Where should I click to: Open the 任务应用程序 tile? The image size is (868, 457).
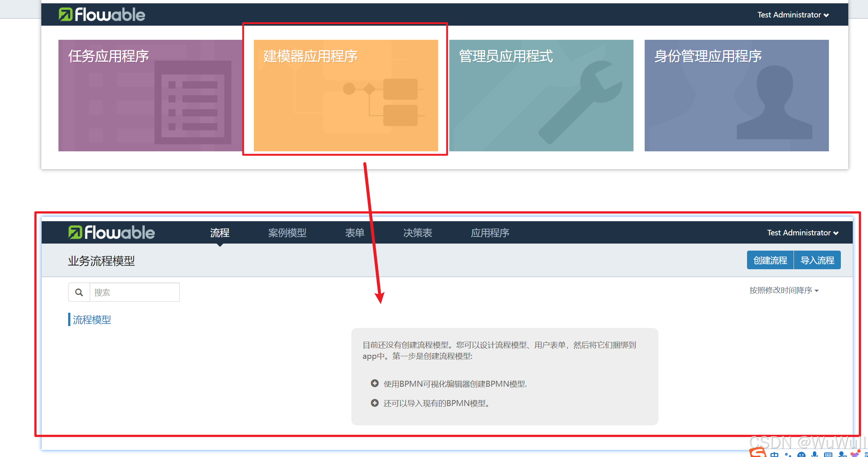coord(150,96)
